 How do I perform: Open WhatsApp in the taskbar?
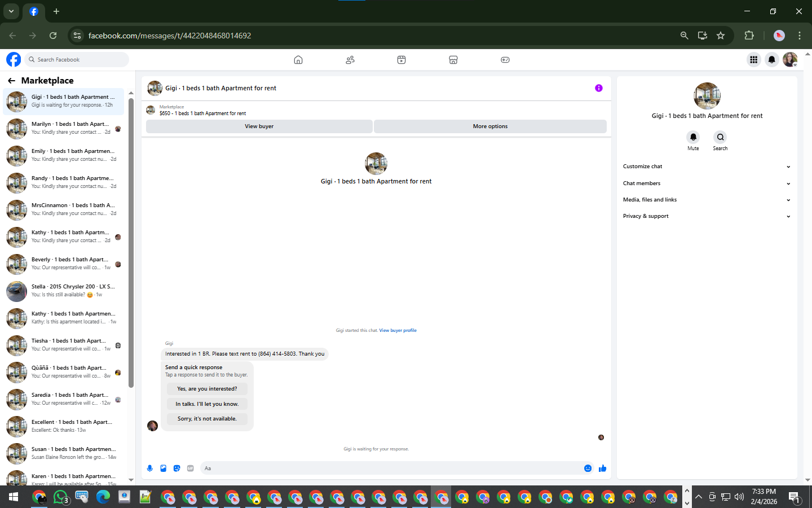[x=61, y=497]
